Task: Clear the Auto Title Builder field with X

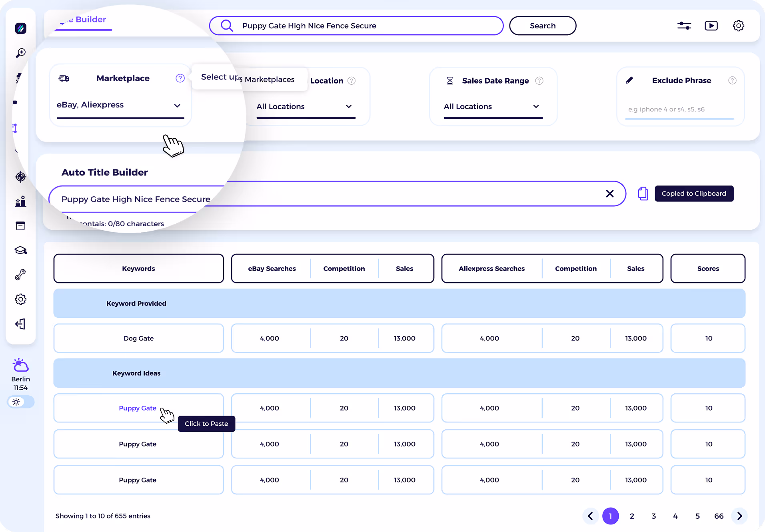Action: (x=610, y=193)
